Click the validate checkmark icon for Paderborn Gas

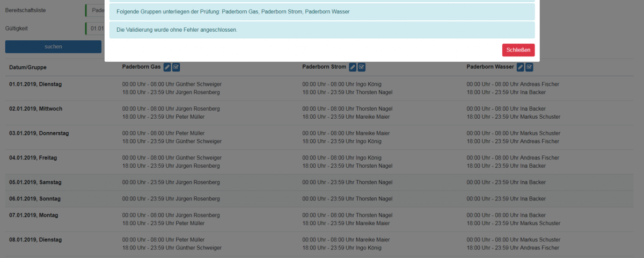click(x=176, y=67)
